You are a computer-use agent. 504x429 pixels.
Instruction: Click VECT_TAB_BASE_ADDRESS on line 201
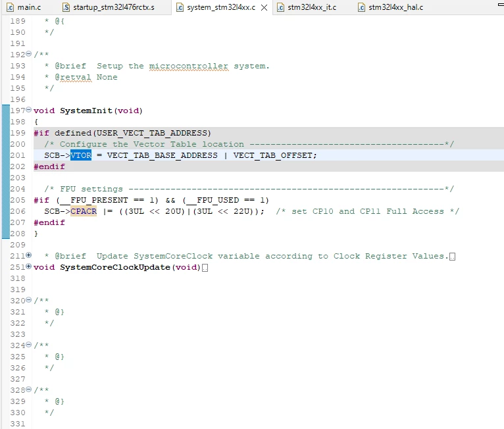pyautogui.click(x=162, y=155)
